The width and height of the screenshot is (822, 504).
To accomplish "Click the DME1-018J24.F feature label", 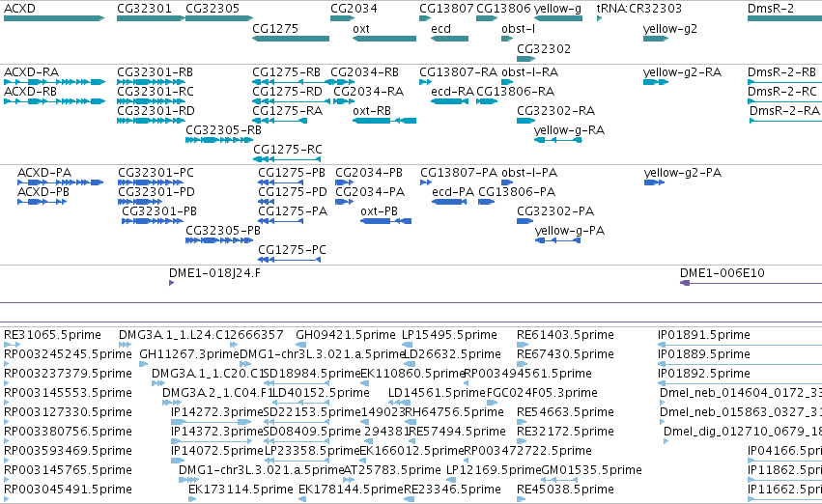I will coord(214,273).
